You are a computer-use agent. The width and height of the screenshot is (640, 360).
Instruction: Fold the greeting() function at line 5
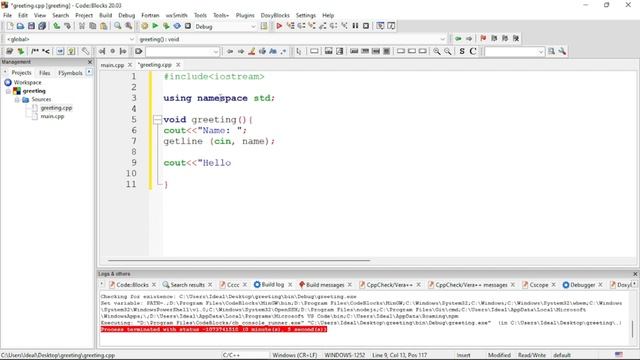pos(157,120)
